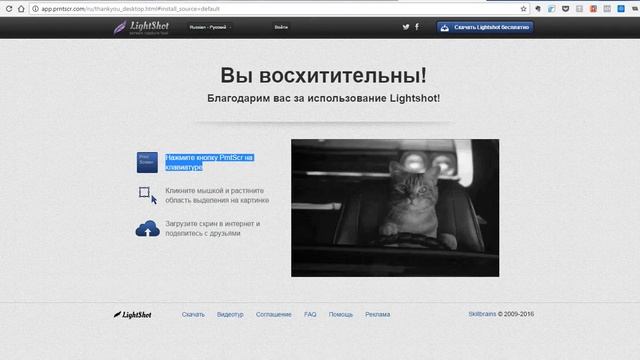The width and height of the screenshot is (640, 360).
Task: Click the cloud upload icon
Action: (147, 229)
